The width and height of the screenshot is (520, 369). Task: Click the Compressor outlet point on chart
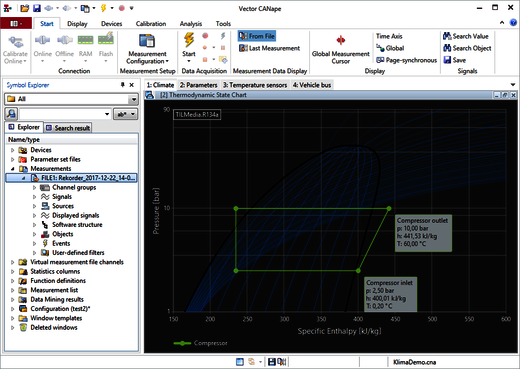pos(389,208)
